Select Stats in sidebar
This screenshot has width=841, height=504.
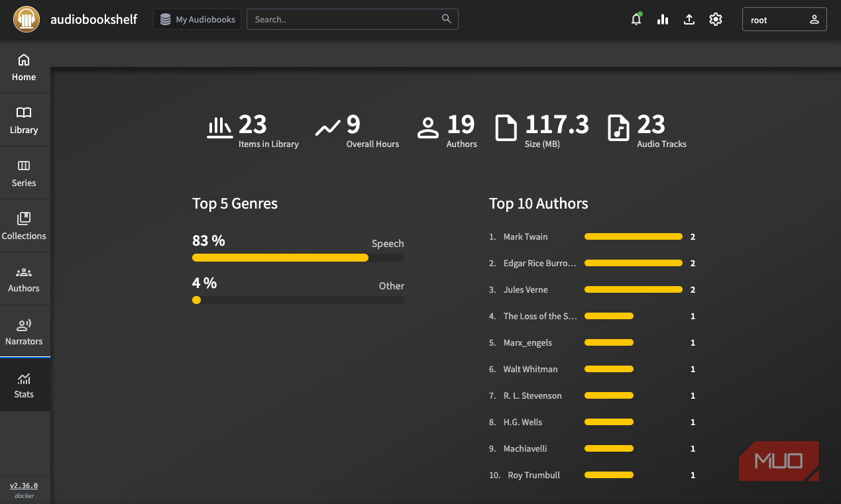point(25,385)
